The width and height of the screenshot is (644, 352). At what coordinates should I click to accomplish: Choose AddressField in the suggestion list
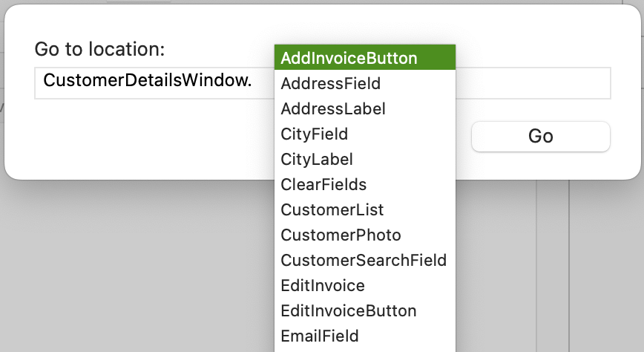point(365,83)
